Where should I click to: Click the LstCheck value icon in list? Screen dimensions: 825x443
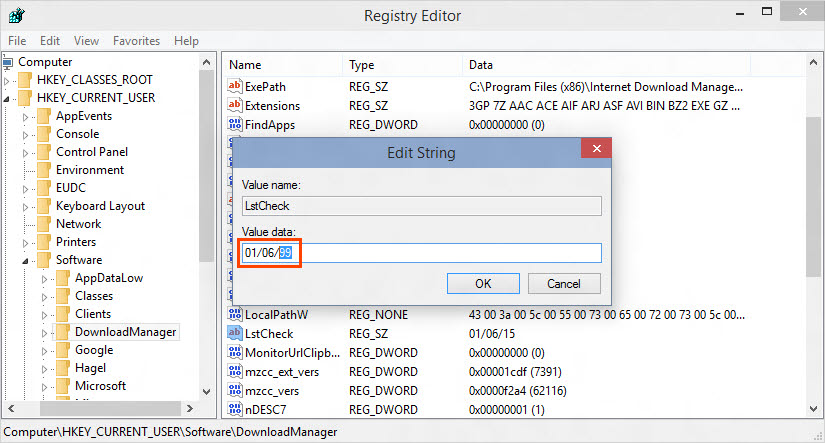coord(236,334)
